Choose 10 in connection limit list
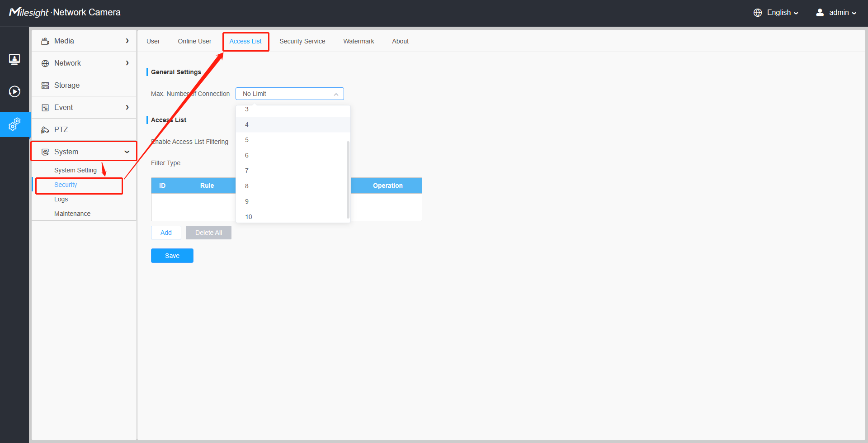Image resolution: width=868 pixels, height=443 pixels. coord(293,217)
